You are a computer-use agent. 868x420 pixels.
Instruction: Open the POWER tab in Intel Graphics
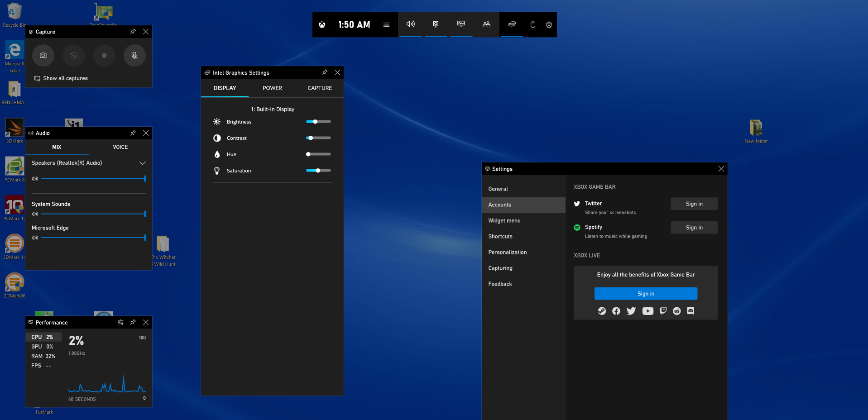[x=272, y=88]
